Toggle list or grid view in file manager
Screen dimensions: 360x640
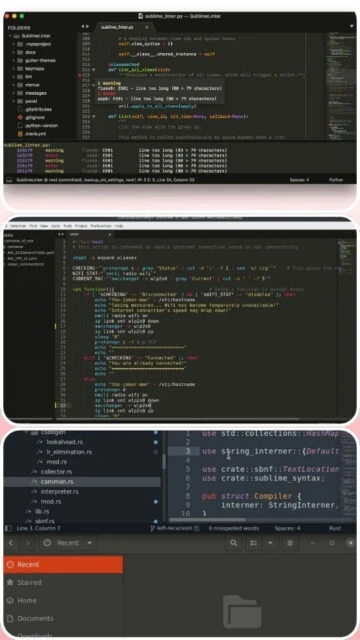pos(253,543)
